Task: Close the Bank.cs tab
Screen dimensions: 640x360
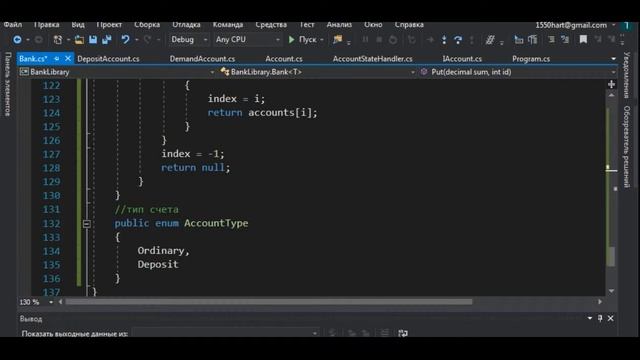Action: (x=68, y=59)
